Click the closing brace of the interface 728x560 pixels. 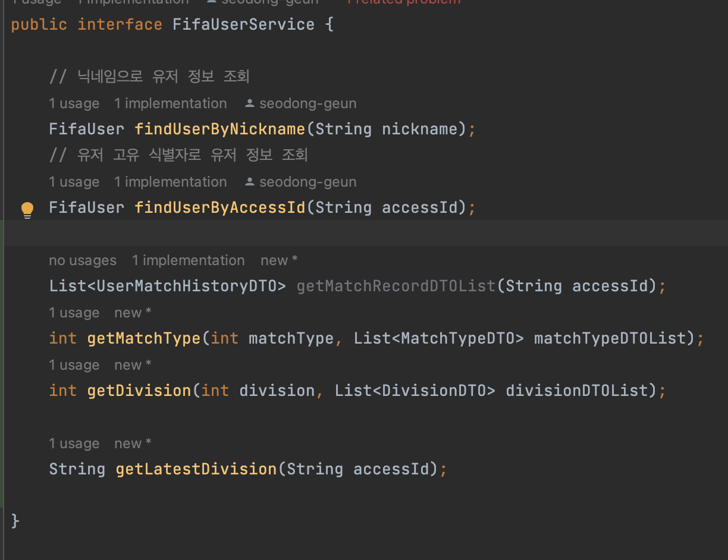[x=15, y=521]
